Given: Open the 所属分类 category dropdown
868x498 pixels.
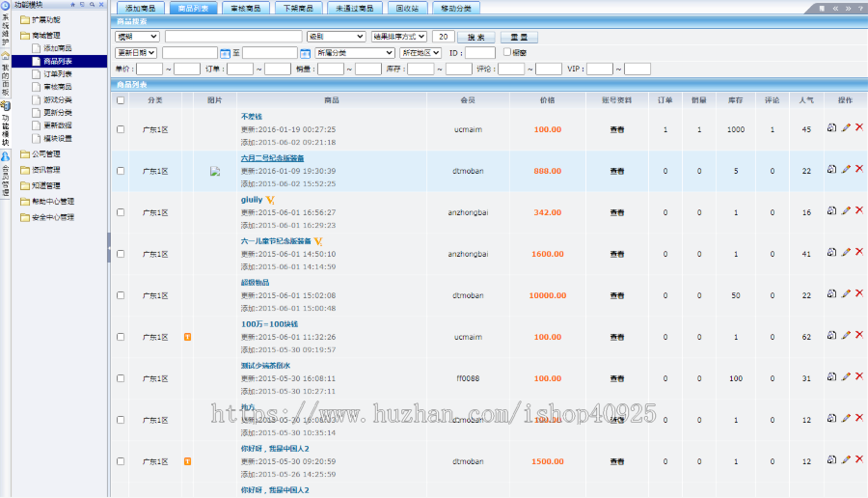Looking at the screenshot, I should click(355, 53).
